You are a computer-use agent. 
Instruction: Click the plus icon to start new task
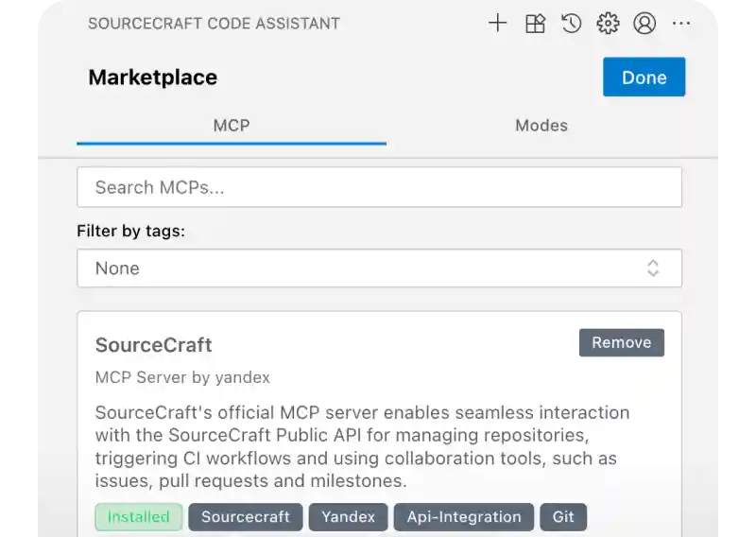[x=497, y=24]
